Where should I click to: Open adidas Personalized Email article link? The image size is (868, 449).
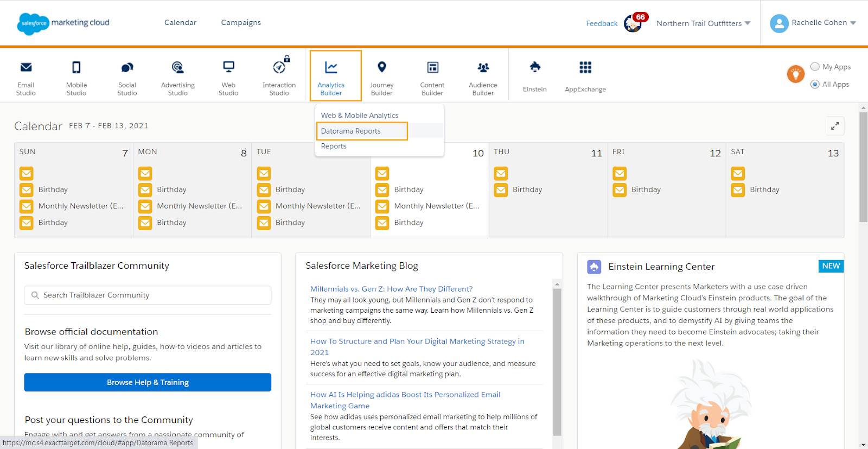405,400
